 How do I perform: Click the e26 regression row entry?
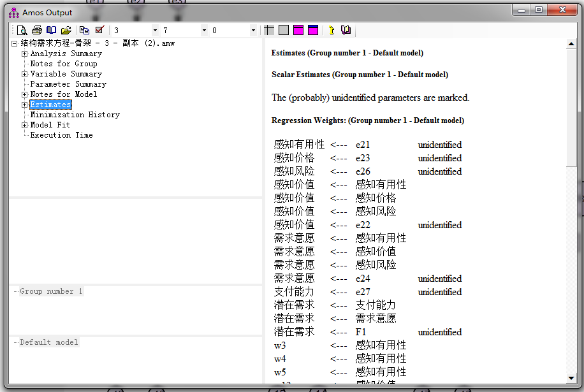click(x=363, y=171)
